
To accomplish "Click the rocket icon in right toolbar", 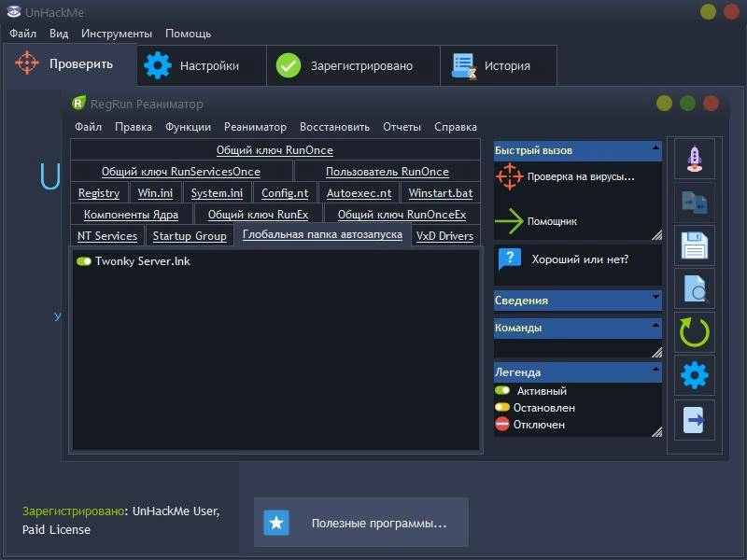I will pos(694,159).
